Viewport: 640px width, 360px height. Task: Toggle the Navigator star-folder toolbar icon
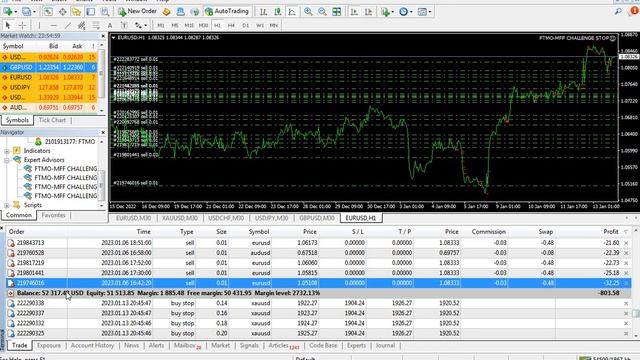tap(76, 11)
